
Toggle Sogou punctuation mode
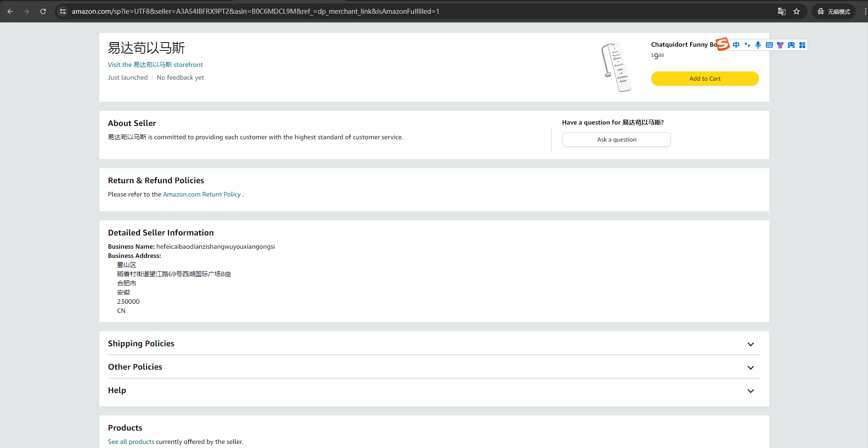[x=747, y=45]
